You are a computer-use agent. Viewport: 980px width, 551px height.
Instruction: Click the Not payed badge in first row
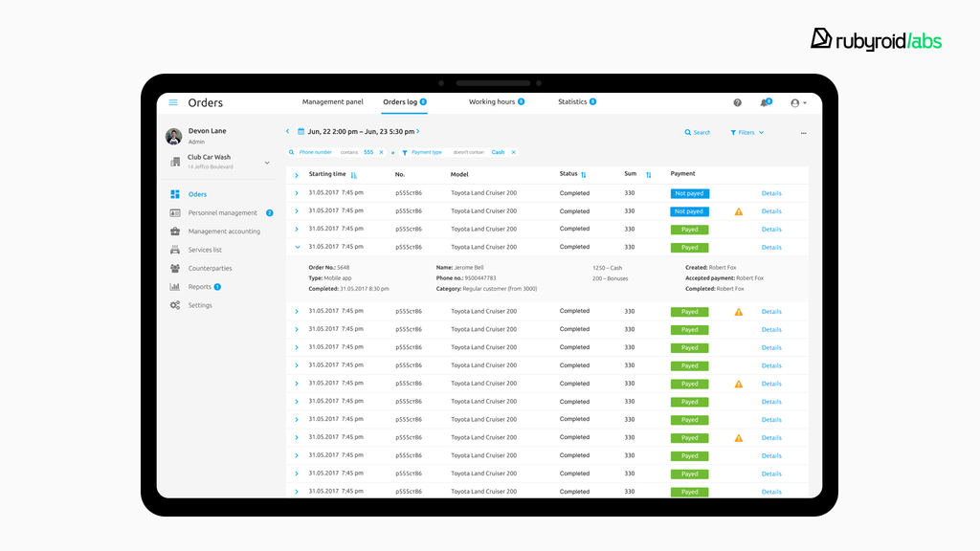689,193
